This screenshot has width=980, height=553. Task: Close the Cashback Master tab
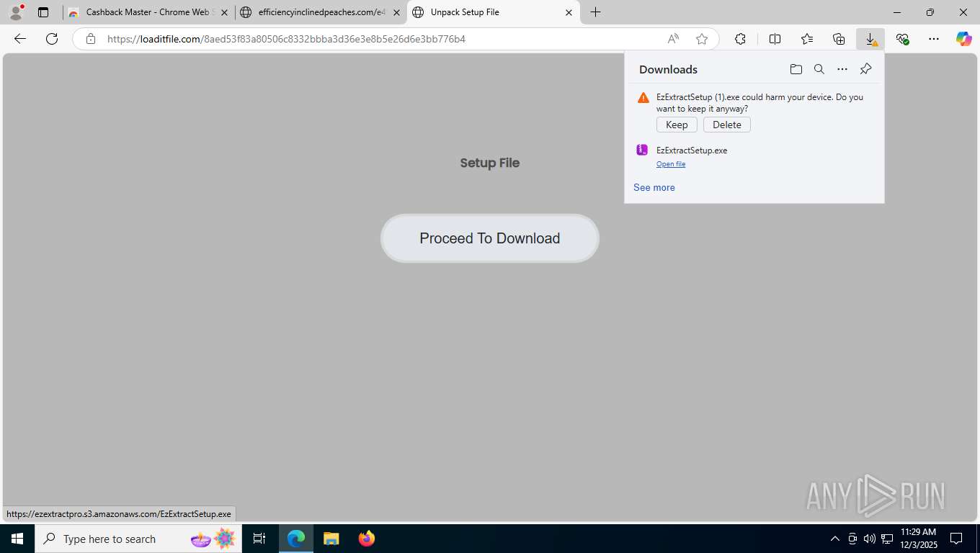click(224, 12)
